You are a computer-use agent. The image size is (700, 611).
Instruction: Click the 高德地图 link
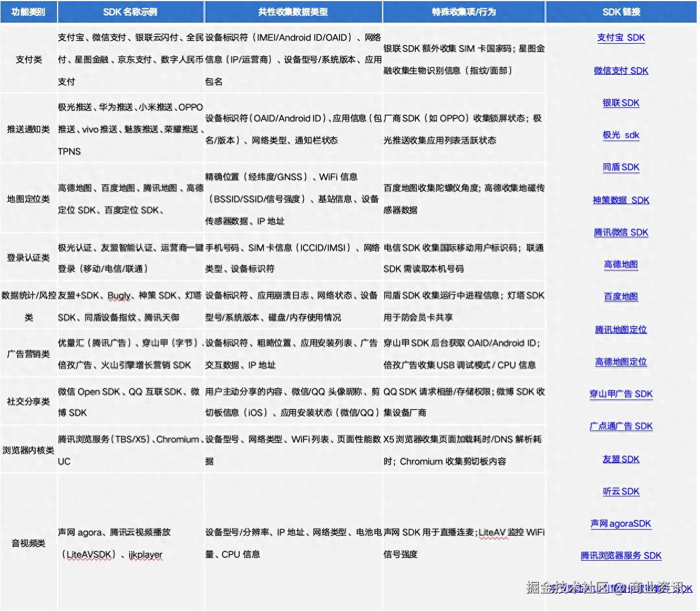click(621, 265)
